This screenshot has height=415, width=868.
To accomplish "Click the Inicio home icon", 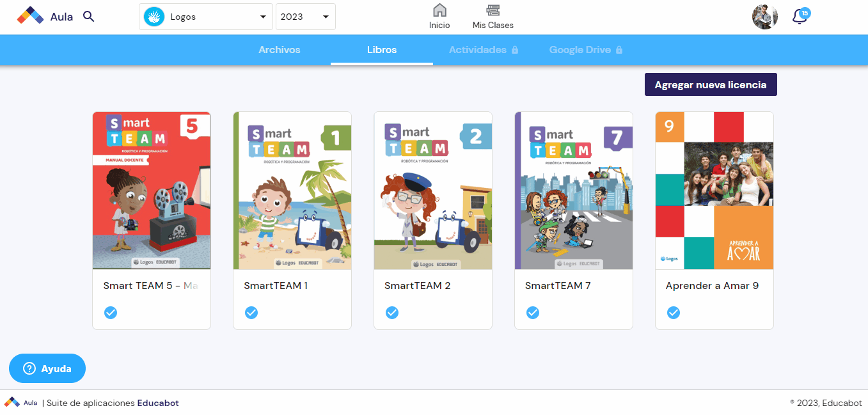I will 439,10.
